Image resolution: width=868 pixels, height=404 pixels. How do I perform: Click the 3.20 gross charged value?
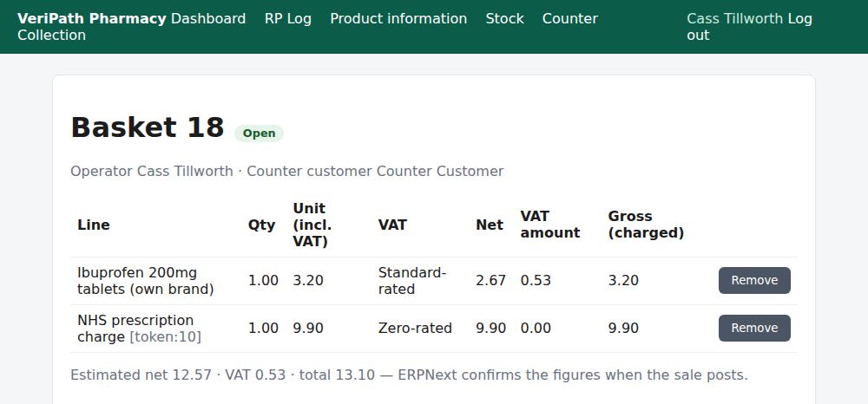623,281
